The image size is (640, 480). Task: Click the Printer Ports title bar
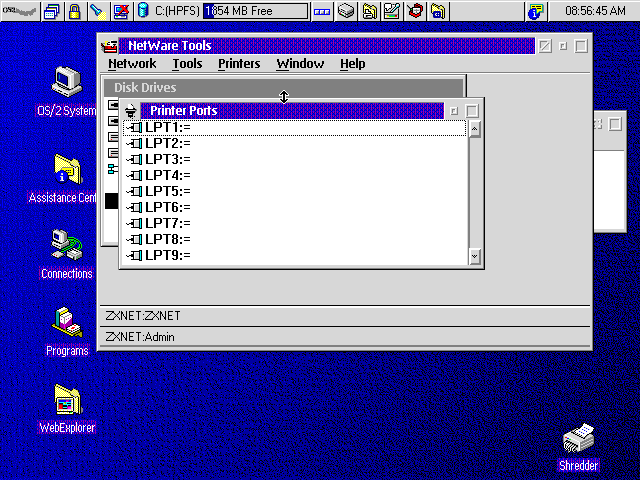(292, 111)
